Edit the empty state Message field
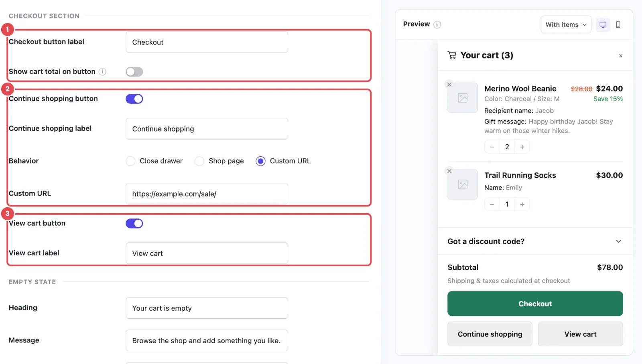 click(x=207, y=340)
